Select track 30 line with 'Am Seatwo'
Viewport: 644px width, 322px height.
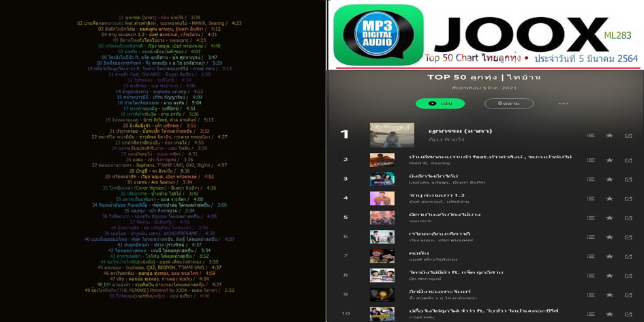pyautogui.click(x=159, y=182)
